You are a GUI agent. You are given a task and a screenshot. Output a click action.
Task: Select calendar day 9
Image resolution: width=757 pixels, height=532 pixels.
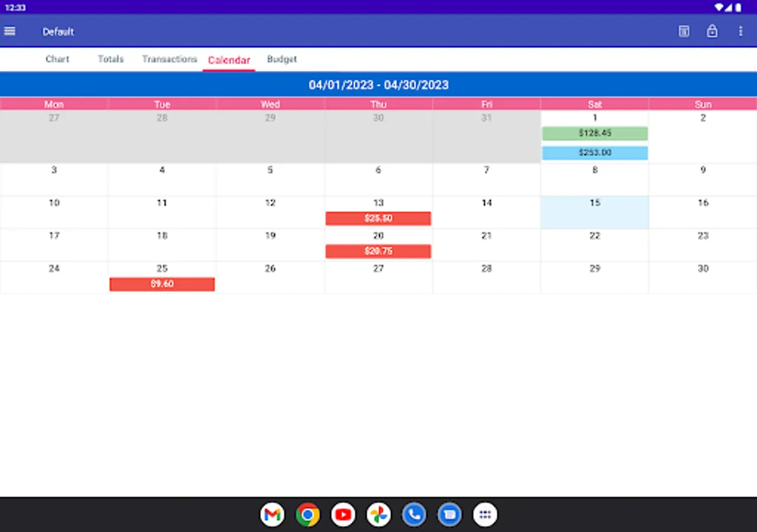pyautogui.click(x=703, y=180)
